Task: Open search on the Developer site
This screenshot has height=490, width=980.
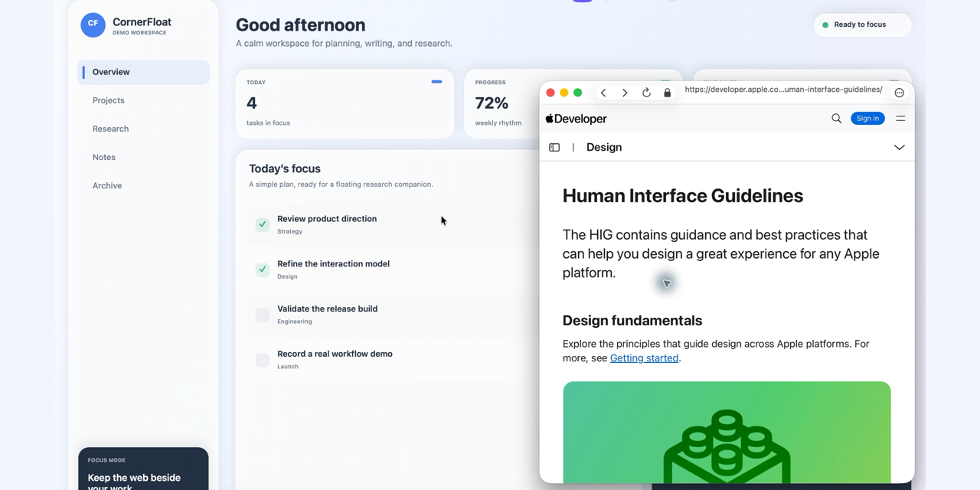Action: pyautogui.click(x=836, y=119)
